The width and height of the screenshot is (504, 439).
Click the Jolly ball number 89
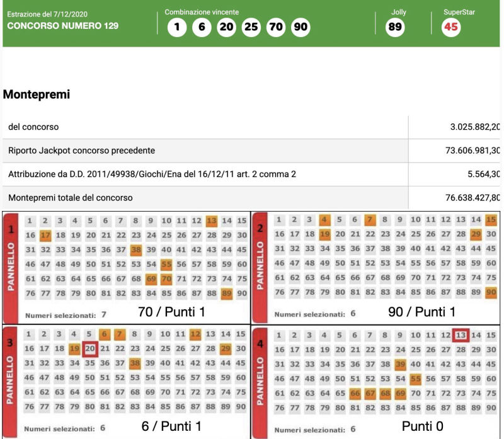click(x=396, y=27)
